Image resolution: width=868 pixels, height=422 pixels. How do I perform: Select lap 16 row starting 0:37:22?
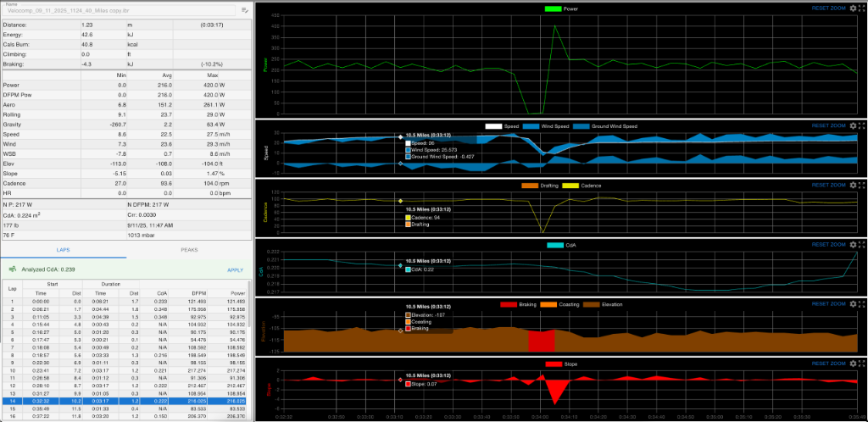(124, 415)
